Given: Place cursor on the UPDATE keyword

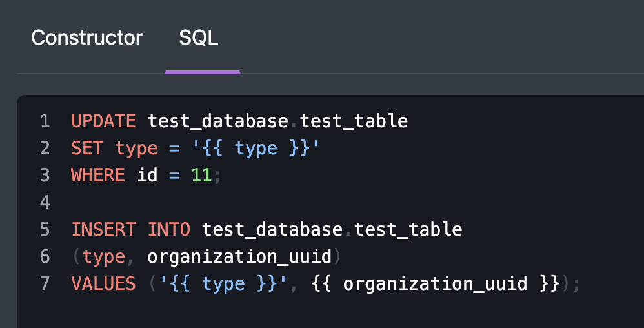Looking at the screenshot, I should tap(103, 121).
